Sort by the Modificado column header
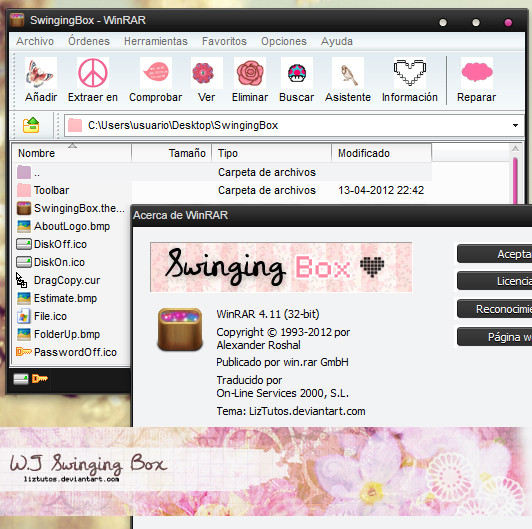The image size is (532, 529). tap(382, 153)
